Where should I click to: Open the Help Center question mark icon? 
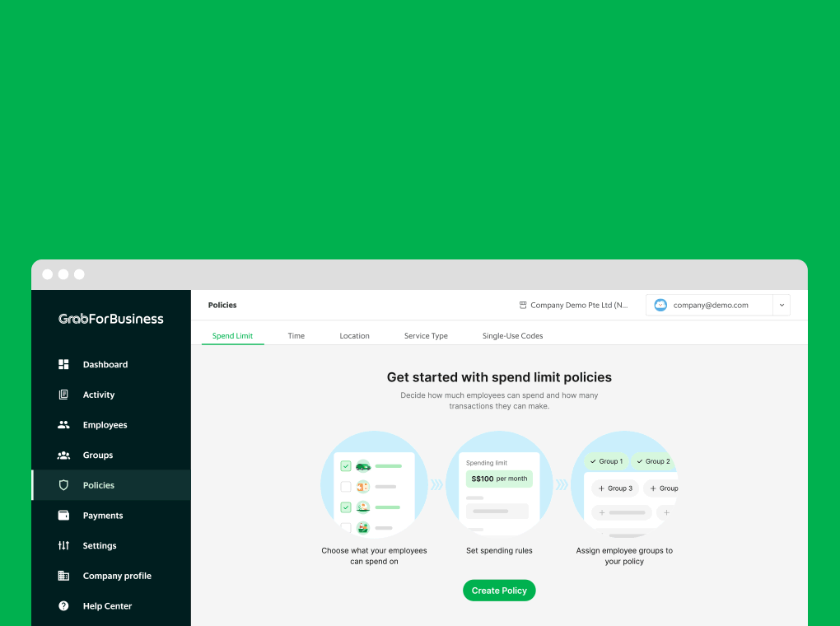(63, 605)
